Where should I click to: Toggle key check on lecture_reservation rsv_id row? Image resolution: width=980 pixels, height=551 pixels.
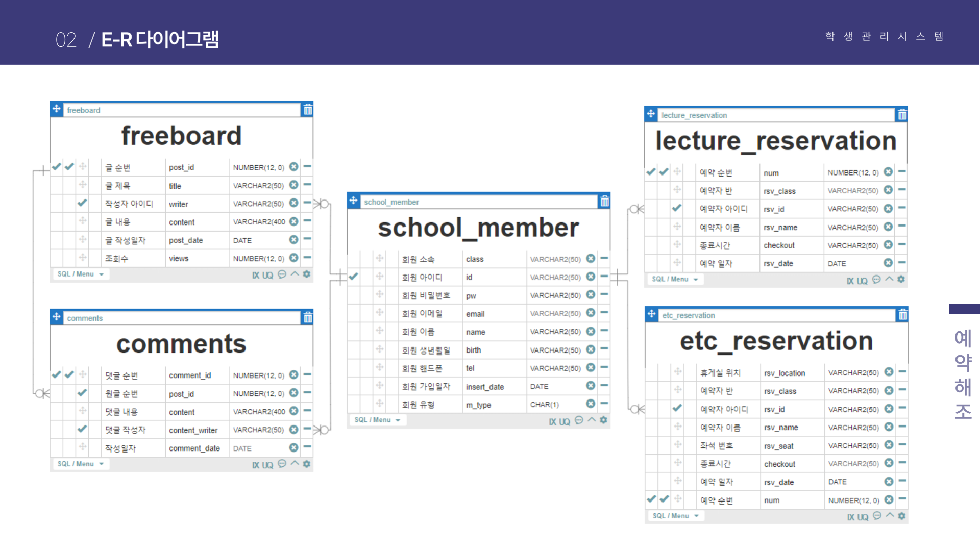pos(677,208)
